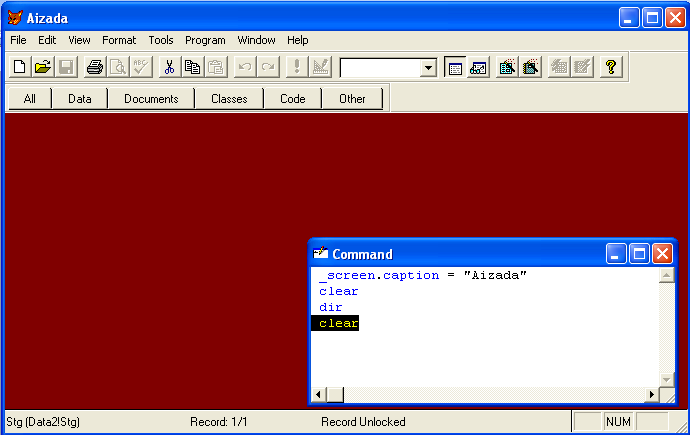
Task: Close the Command window
Action: point(662,254)
